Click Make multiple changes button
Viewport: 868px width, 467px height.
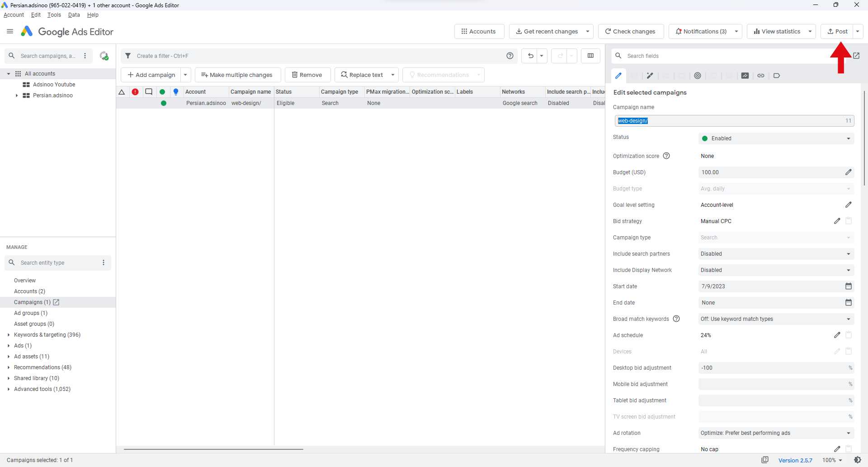[238, 75]
